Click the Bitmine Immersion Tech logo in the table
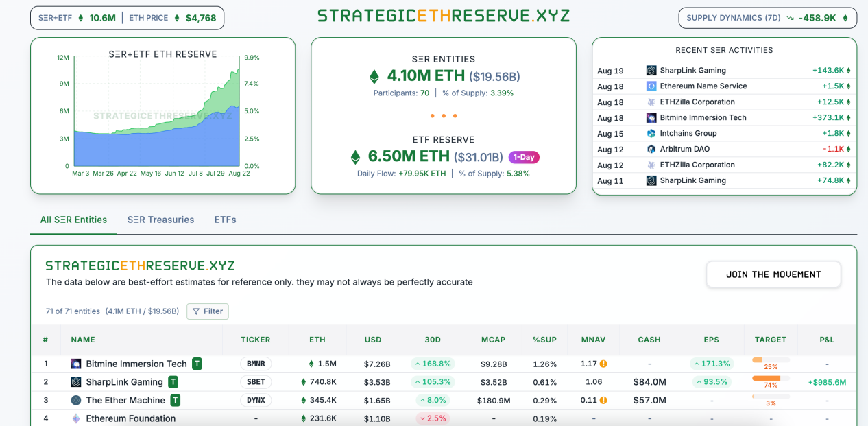Viewport: 868px width, 426px height. click(75, 364)
